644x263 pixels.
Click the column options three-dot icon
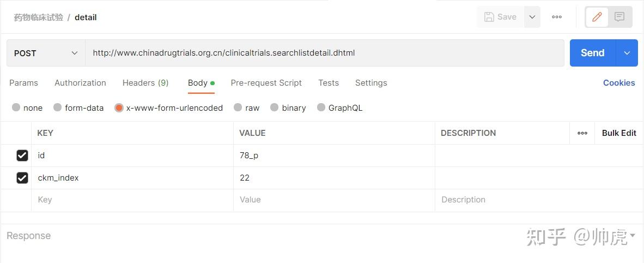coord(582,133)
